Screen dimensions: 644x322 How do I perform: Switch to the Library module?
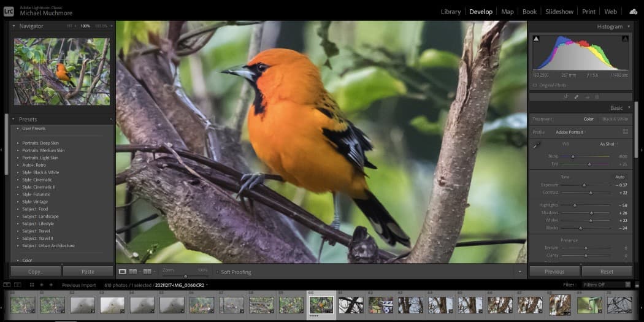tap(450, 12)
